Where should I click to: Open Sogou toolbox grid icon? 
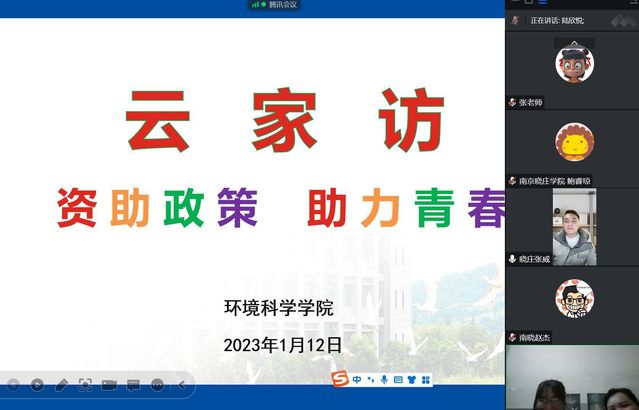[x=426, y=380]
